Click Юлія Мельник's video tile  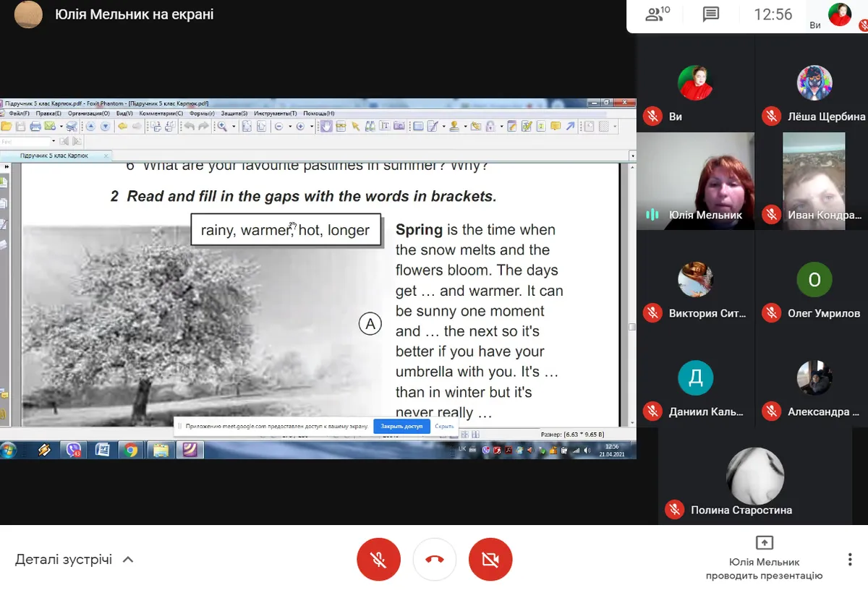pos(695,182)
